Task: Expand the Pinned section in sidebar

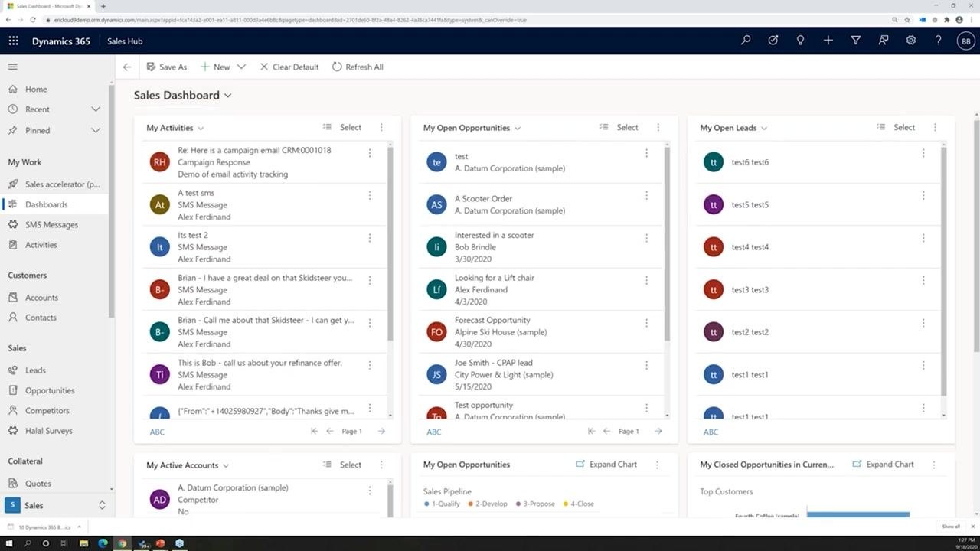Action: tap(96, 130)
